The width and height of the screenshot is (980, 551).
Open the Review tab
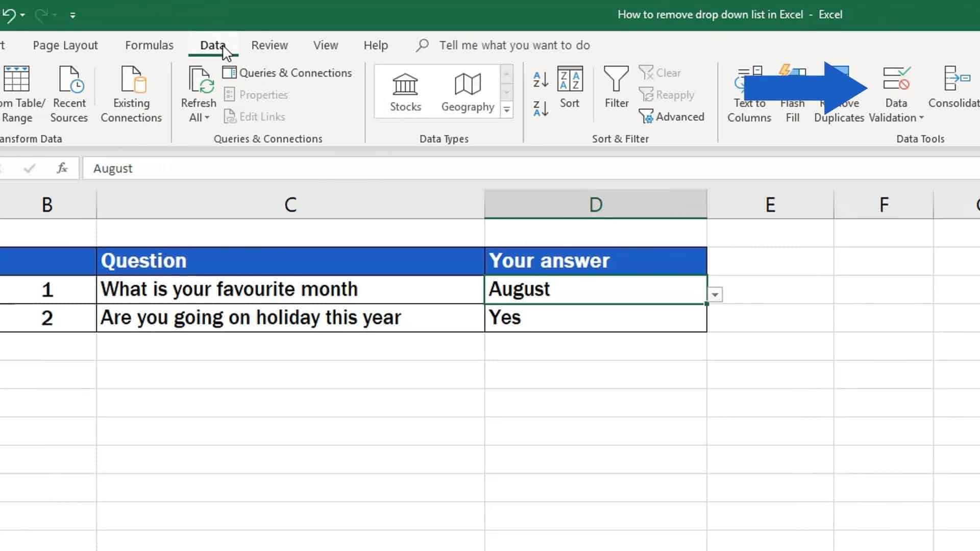coord(269,45)
